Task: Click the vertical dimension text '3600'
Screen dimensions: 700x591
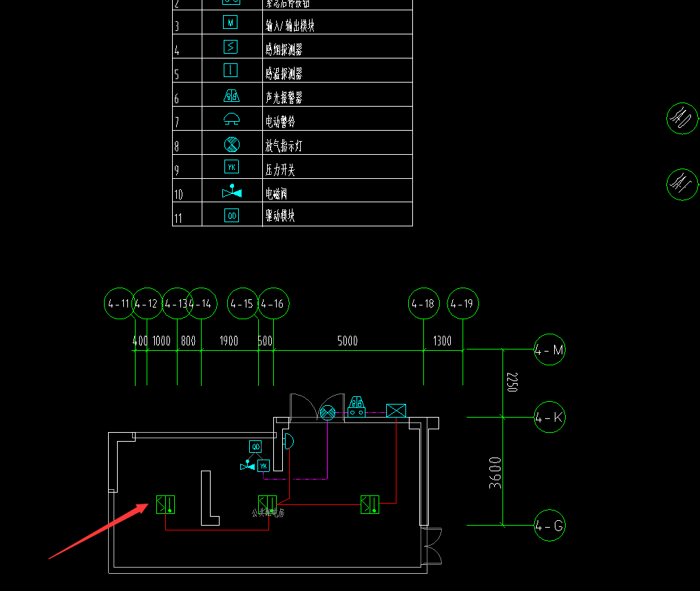Action: (x=495, y=473)
